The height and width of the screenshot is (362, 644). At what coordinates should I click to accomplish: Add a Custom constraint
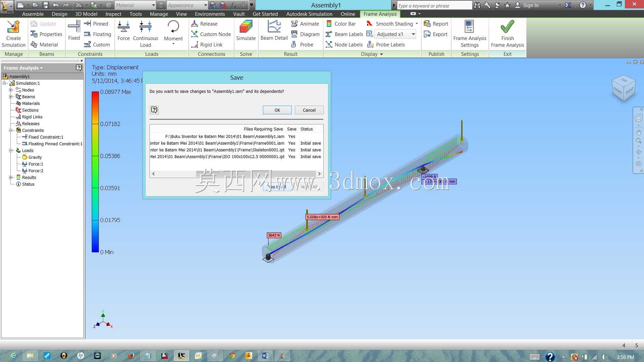tap(97, 45)
